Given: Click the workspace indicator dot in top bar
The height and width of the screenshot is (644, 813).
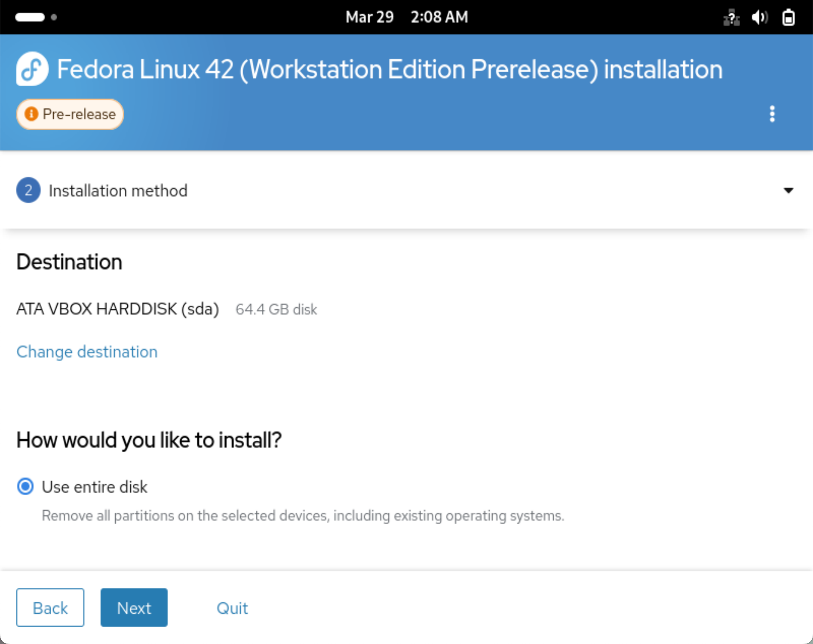Looking at the screenshot, I should tap(54, 17).
